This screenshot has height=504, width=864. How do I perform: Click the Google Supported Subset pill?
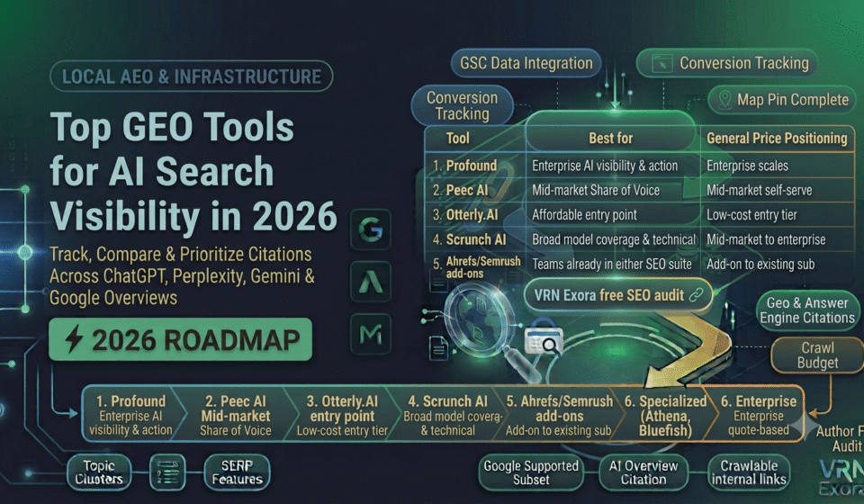(531, 472)
